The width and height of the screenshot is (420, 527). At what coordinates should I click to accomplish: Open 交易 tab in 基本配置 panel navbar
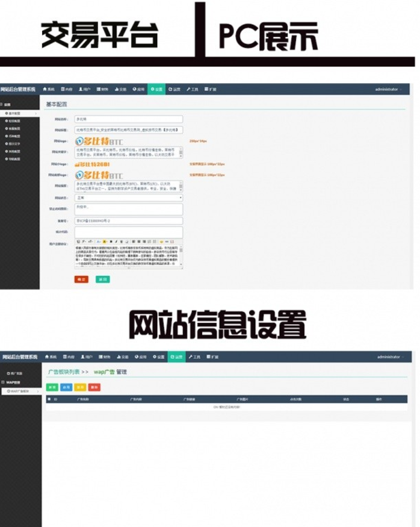click(120, 89)
